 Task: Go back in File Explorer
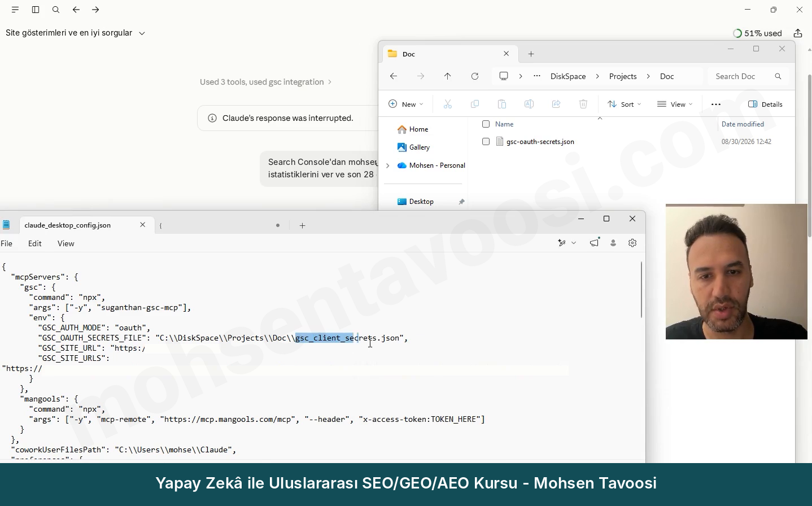click(x=394, y=76)
